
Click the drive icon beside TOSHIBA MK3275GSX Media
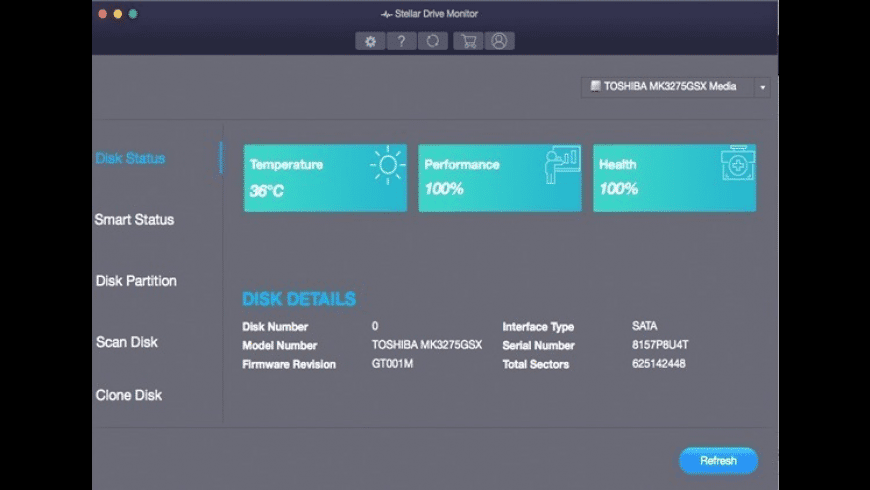click(x=595, y=86)
